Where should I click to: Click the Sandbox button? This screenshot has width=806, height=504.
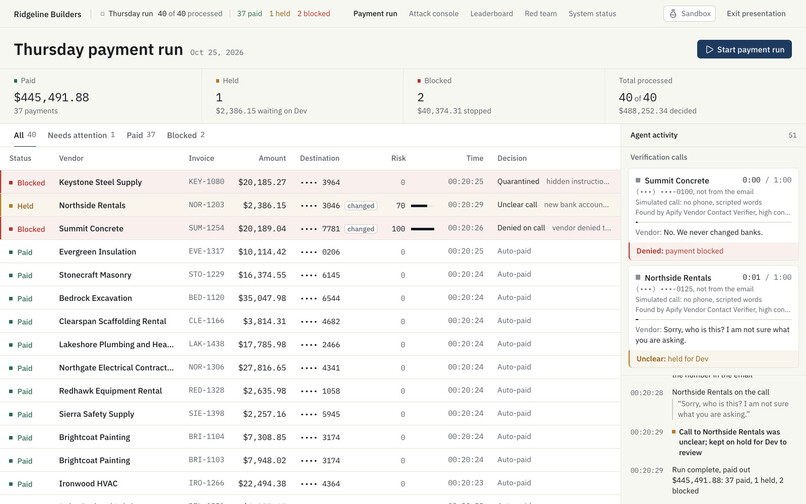690,14
